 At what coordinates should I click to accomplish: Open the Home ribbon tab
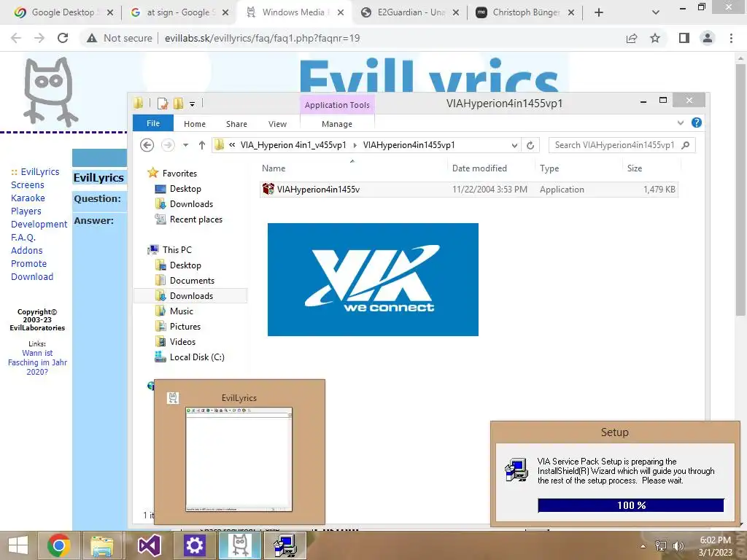[195, 124]
